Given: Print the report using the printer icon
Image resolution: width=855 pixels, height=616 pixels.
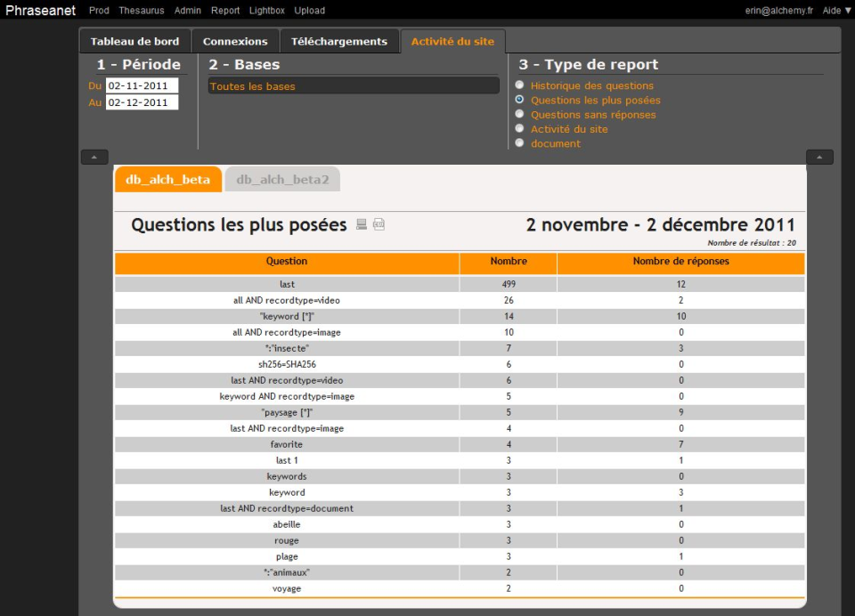Looking at the screenshot, I should (x=360, y=224).
